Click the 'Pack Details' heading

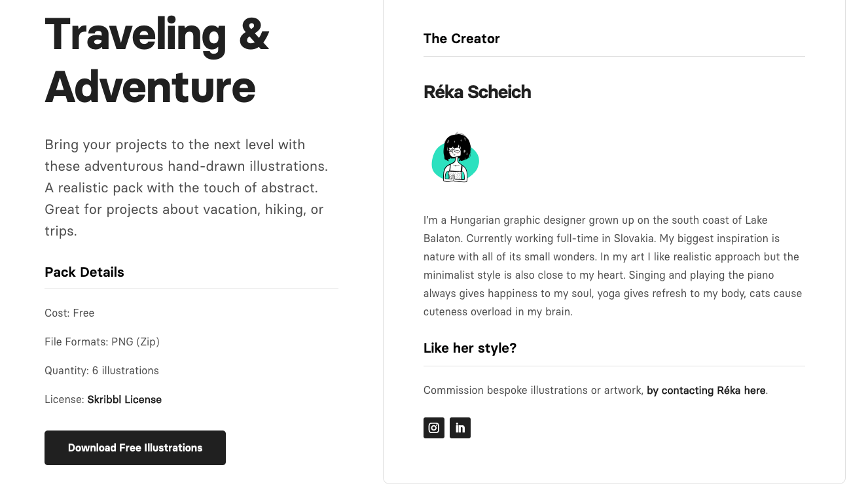pos(84,272)
